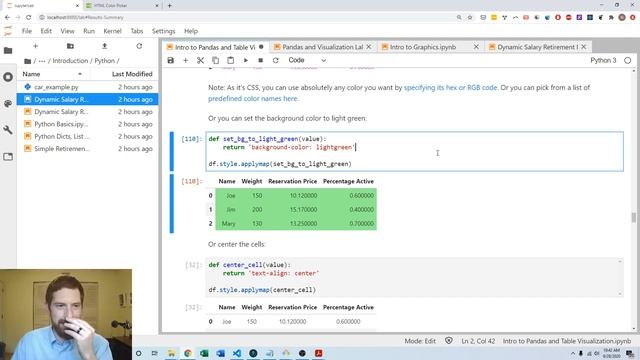Restart the kernel refresh icon

point(276,60)
